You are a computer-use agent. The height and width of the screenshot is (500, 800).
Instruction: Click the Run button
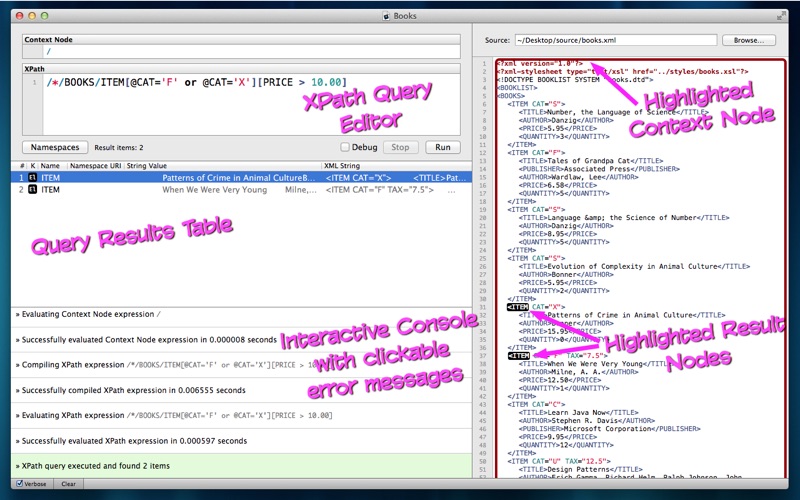point(442,147)
